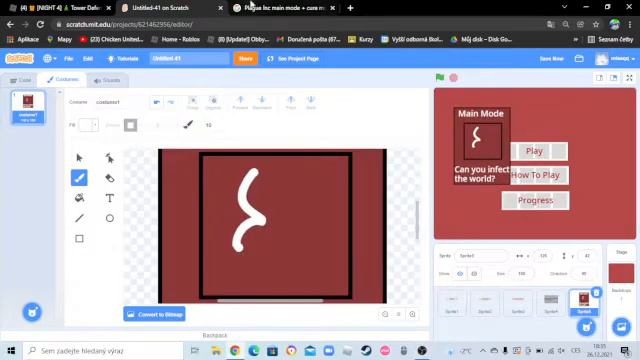Hide the sprite with crossed eye icon
The height and width of the screenshot is (360, 640).
tap(474, 274)
